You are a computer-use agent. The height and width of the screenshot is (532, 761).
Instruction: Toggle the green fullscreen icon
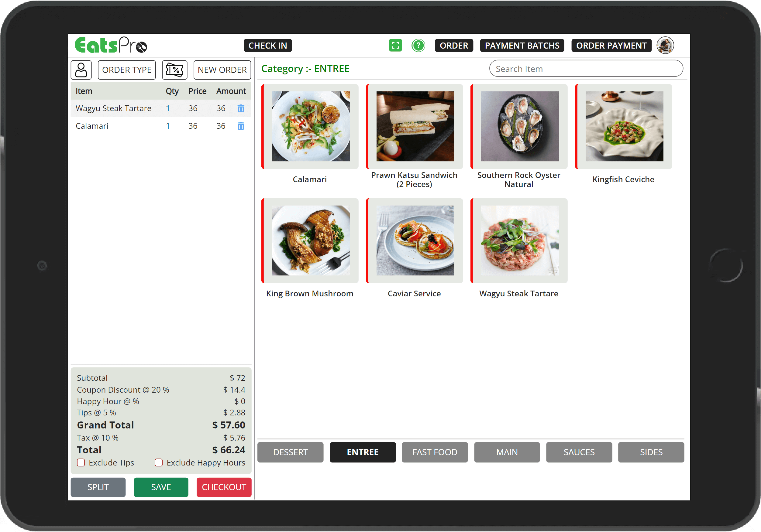coord(395,45)
